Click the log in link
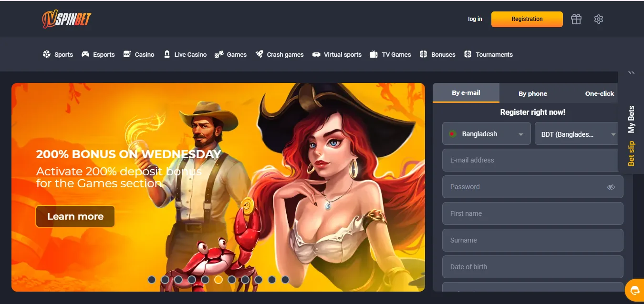 pyautogui.click(x=475, y=19)
